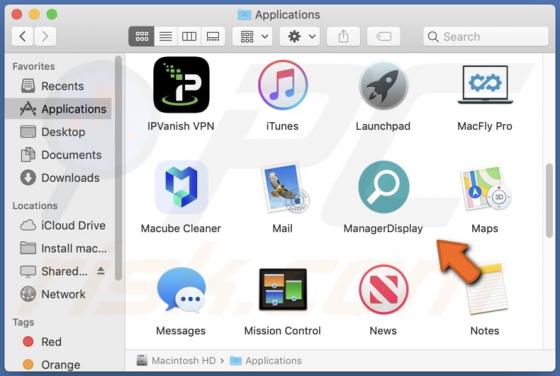Select the Notes notepad icon
The height and width of the screenshot is (376, 560).
click(x=486, y=289)
